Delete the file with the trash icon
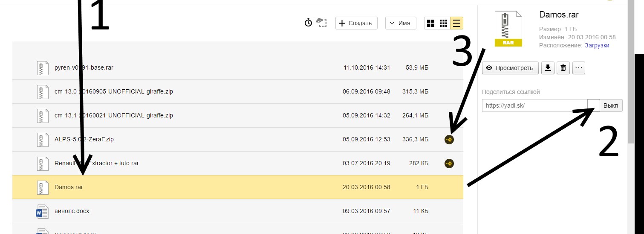The height and width of the screenshot is (234, 644). [563, 68]
